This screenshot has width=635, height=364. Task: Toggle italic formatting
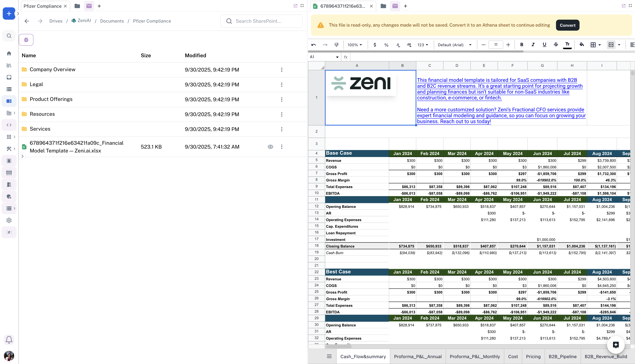[533, 45]
